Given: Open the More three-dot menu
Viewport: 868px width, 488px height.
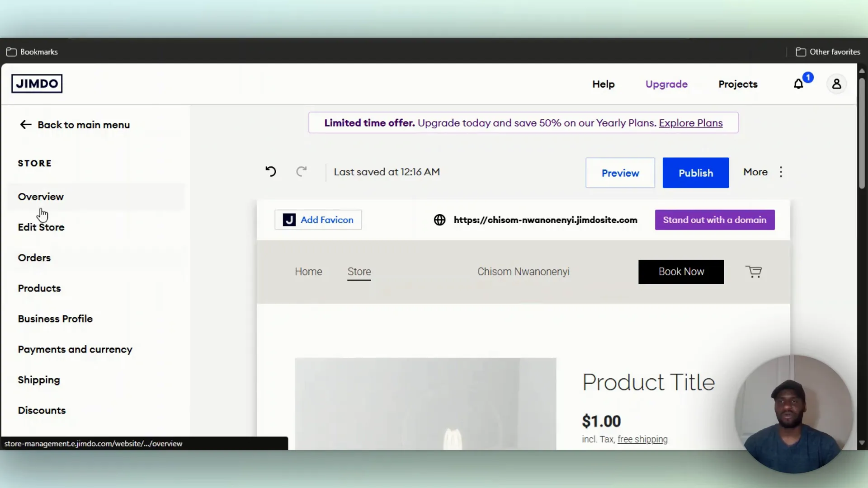Looking at the screenshot, I should pos(781,172).
